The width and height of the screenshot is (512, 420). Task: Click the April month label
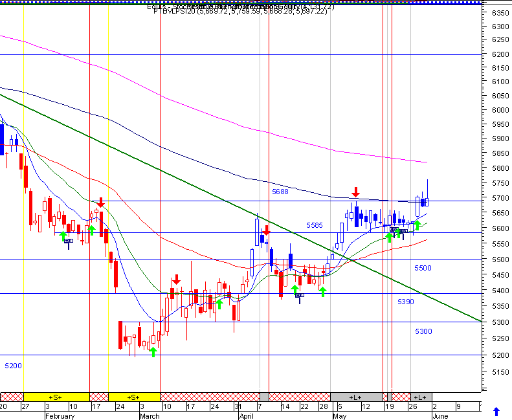pos(247,416)
